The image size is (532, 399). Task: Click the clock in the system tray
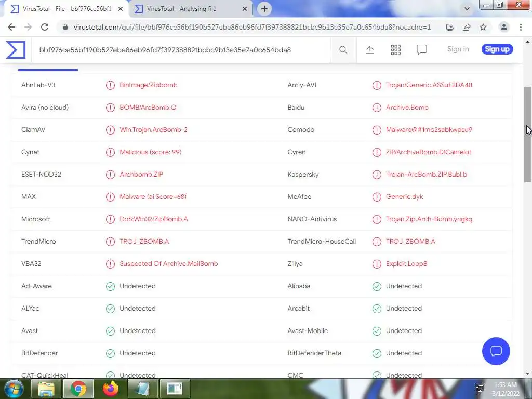pyautogui.click(x=506, y=389)
